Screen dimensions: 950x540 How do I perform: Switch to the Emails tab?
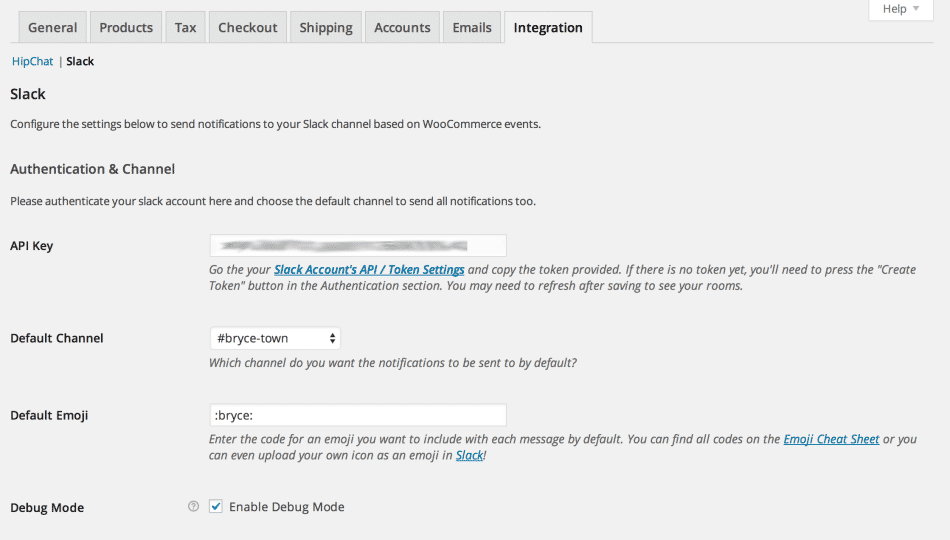pos(472,27)
